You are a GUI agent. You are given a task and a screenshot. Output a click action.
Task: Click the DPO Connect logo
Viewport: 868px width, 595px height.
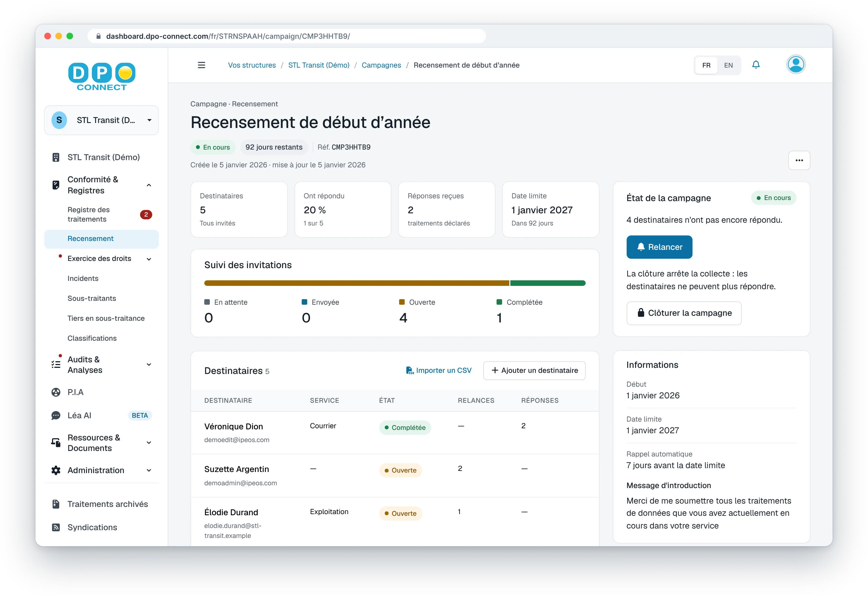[102, 77]
